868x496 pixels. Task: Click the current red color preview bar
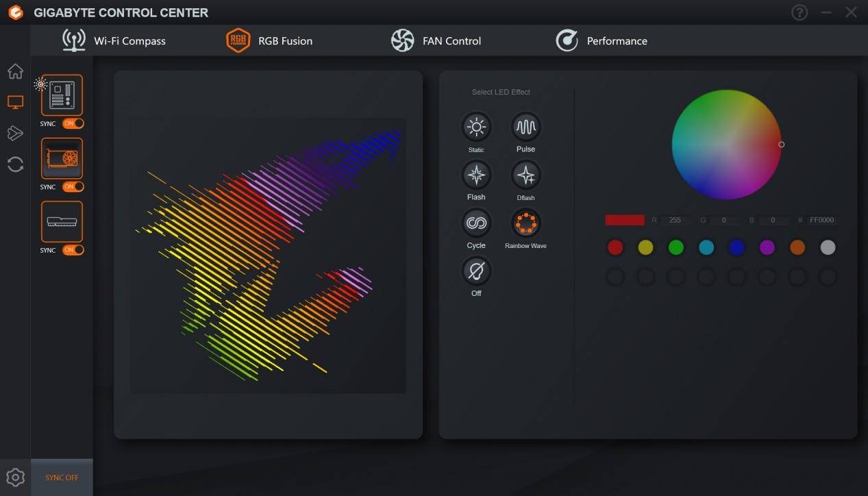[625, 220]
